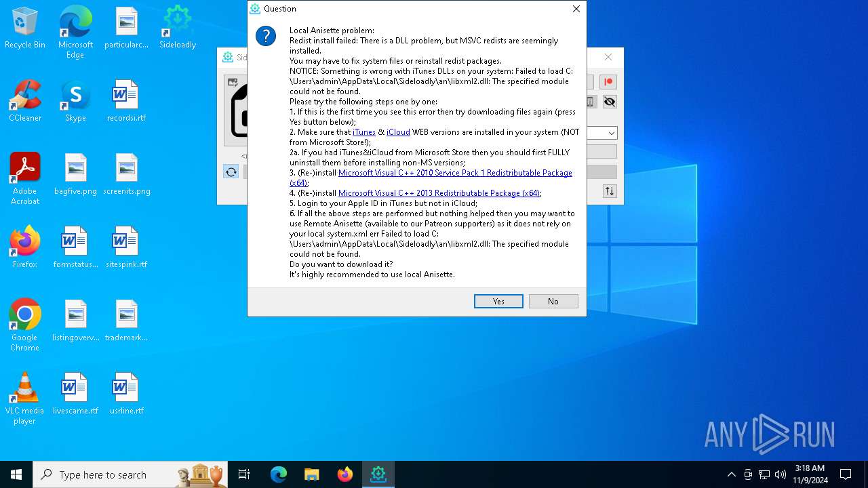Open the Windows Start menu
Screen dimensions: 868x488
tap(16, 474)
